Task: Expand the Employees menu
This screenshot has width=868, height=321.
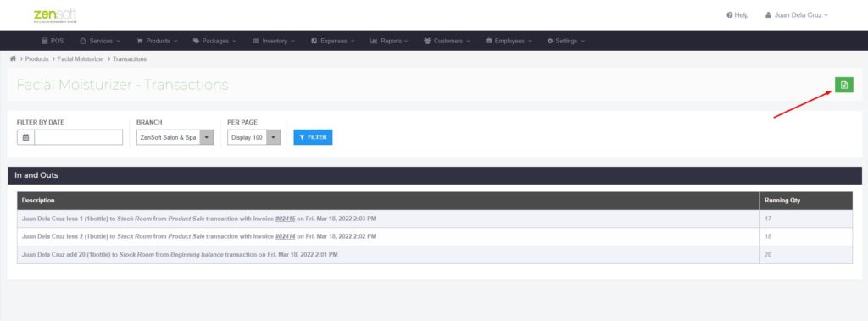Action: click(x=509, y=41)
